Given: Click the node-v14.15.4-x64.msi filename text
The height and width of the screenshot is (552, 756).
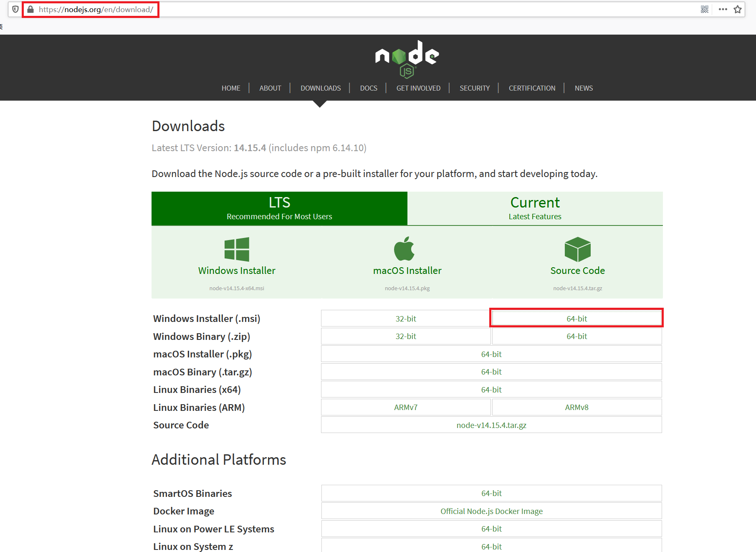Looking at the screenshot, I should coord(237,288).
